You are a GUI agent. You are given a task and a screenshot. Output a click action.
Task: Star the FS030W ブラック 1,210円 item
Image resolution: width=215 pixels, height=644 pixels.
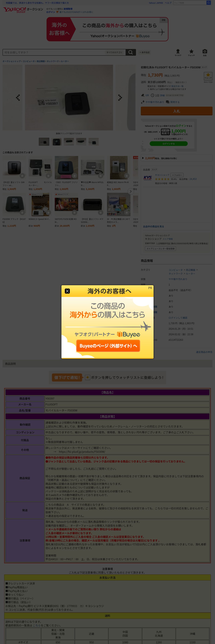(x=22, y=212)
